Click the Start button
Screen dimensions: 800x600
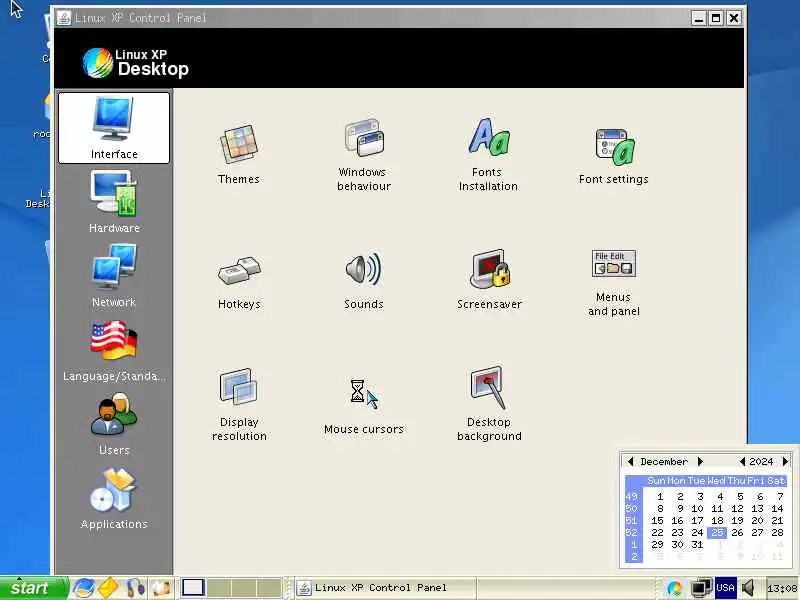34,588
